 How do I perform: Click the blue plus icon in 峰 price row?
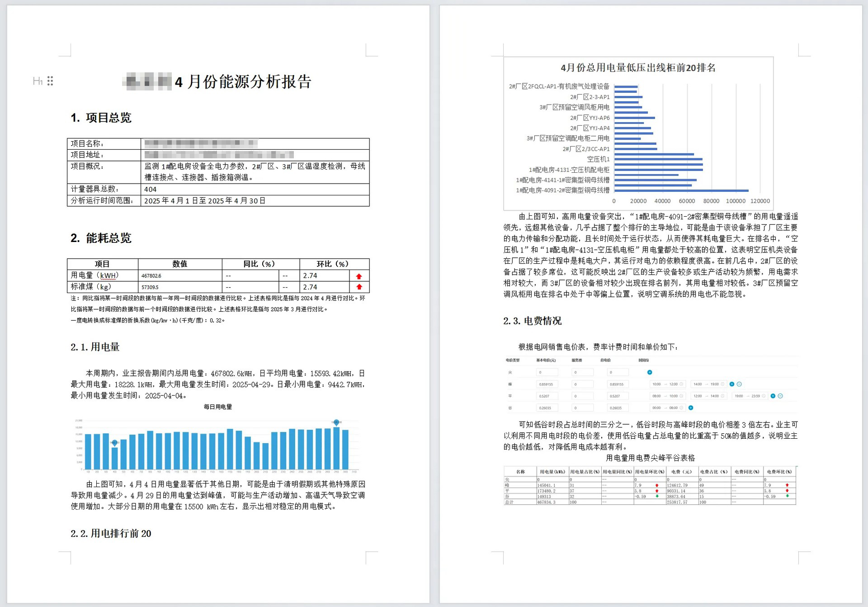click(x=732, y=384)
